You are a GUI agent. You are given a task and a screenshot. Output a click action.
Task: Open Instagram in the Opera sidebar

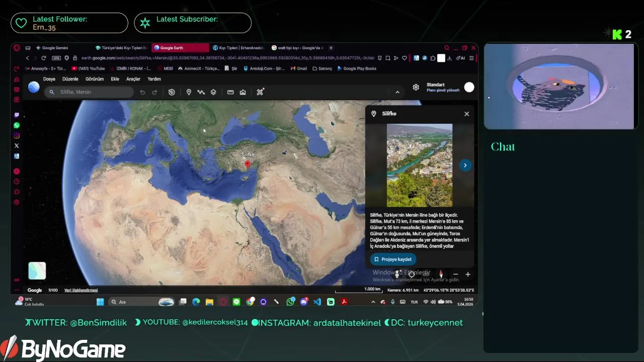(x=17, y=136)
